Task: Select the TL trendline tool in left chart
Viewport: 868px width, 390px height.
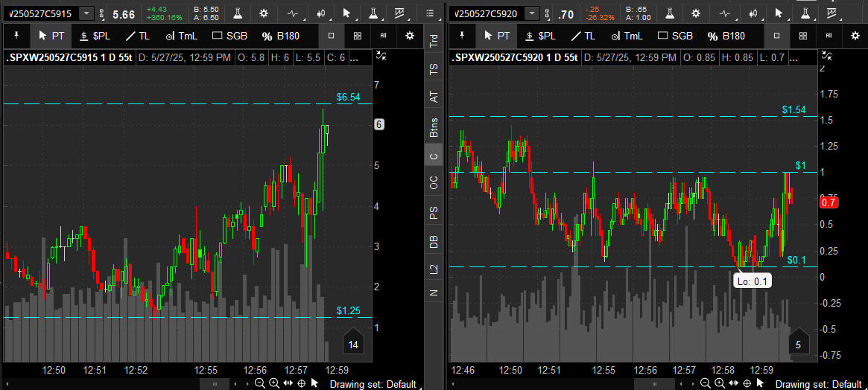Action: pos(136,36)
